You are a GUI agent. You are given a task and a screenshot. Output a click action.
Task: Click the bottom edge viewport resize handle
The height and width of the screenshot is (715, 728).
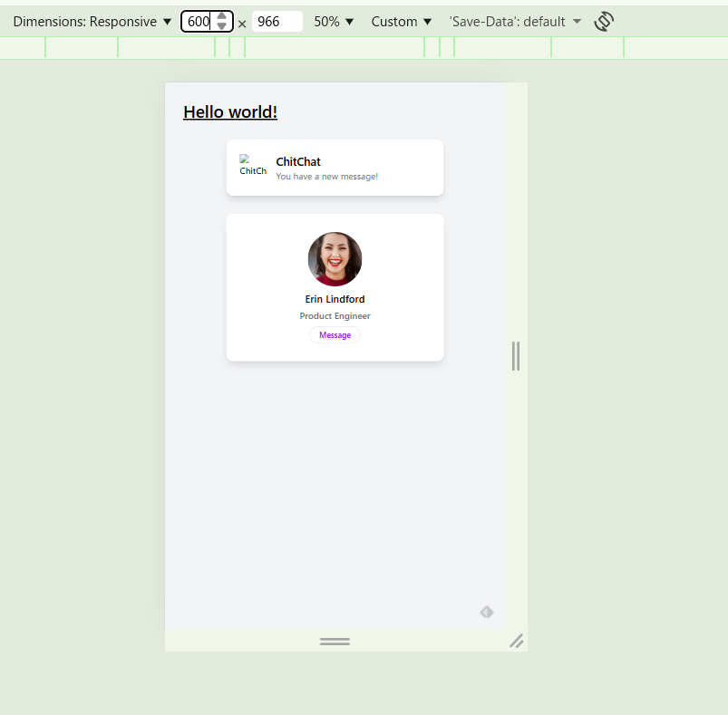tap(335, 641)
